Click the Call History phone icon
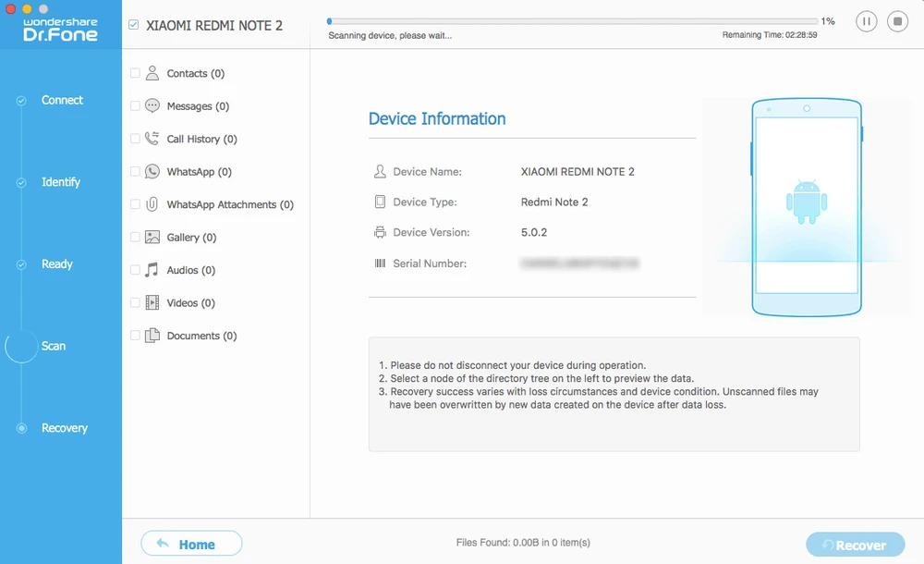Screen dimensions: 924x564 [x=152, y=139]
